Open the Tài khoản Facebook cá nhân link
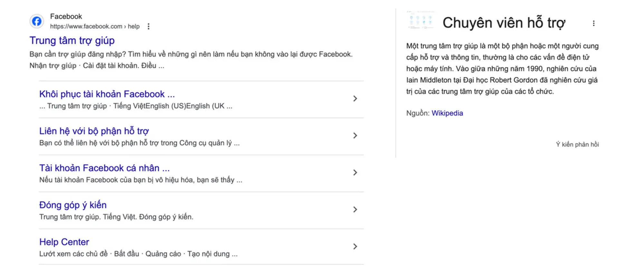This screenshot has width=644, height=271. tap(104, 168)
